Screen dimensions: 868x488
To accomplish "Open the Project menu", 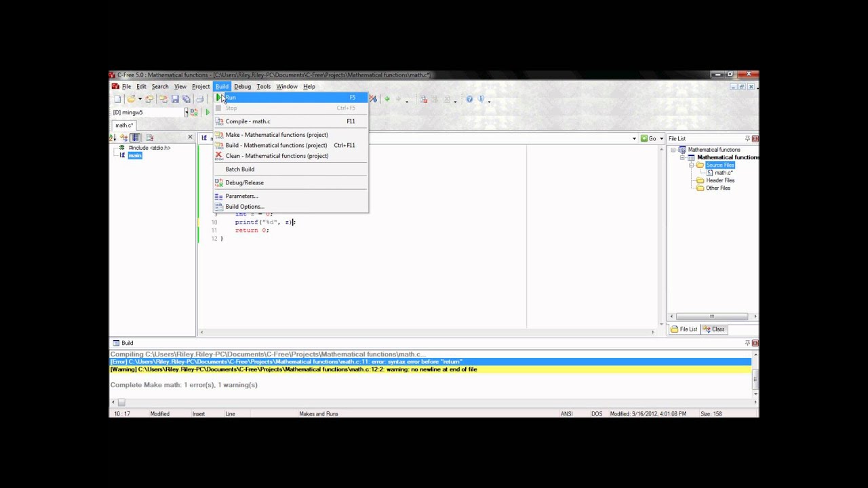I will tap(201, 87).
